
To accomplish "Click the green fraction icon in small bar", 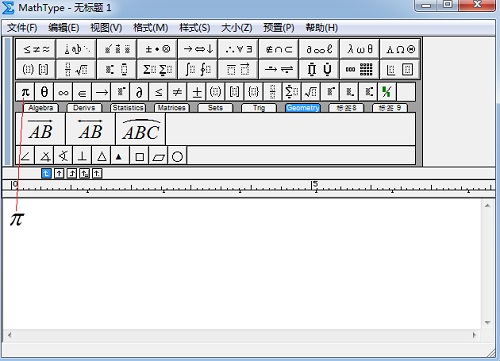I will coord(387,92).
